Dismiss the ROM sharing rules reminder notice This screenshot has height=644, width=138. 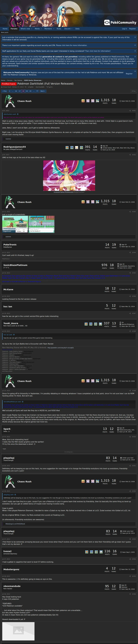coord(135,37)
